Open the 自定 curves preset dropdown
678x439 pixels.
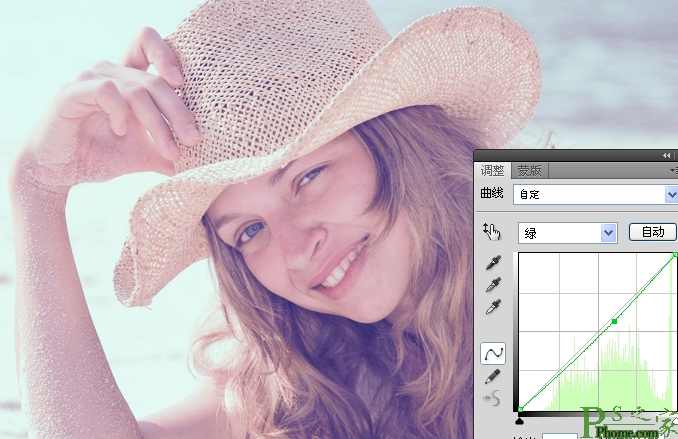coord(595,195)
